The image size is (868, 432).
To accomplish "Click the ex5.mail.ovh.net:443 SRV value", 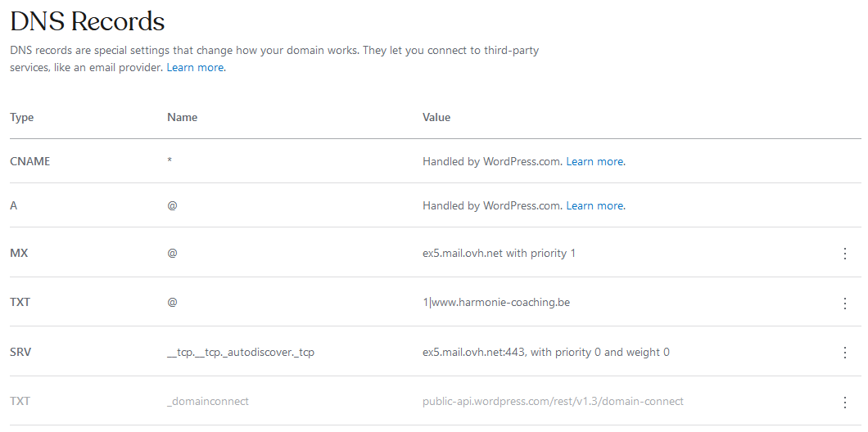I will [545, 353].
